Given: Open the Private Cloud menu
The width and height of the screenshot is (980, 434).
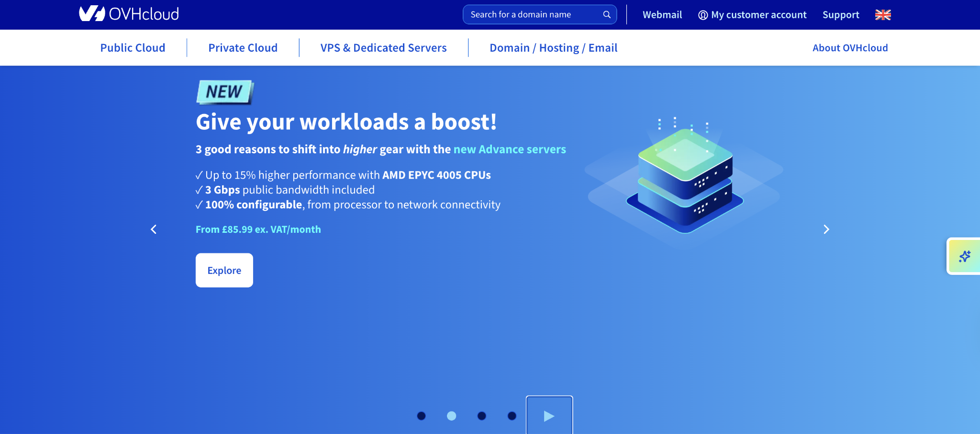Looking at the screenshot, I should tap(243, 47).
